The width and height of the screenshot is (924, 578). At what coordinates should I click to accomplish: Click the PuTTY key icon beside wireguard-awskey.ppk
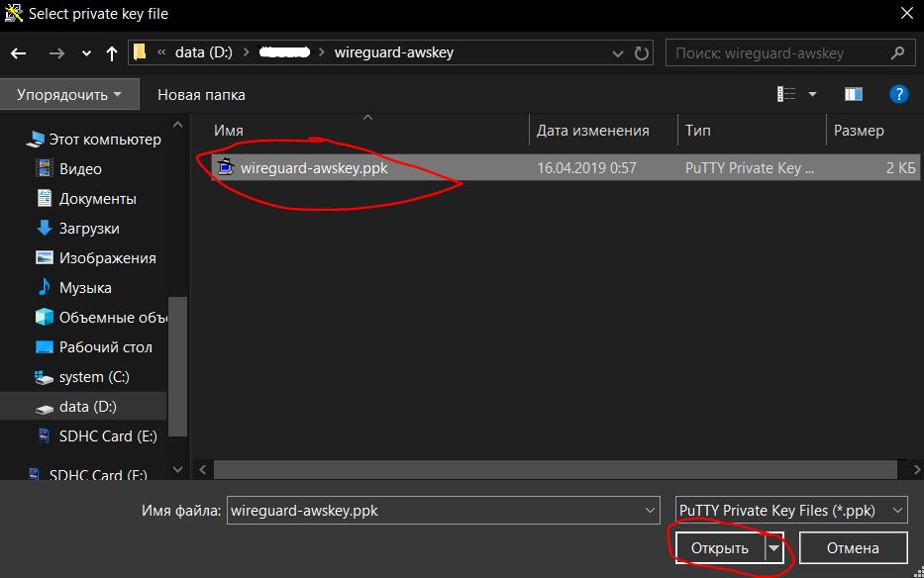point(228,168)
